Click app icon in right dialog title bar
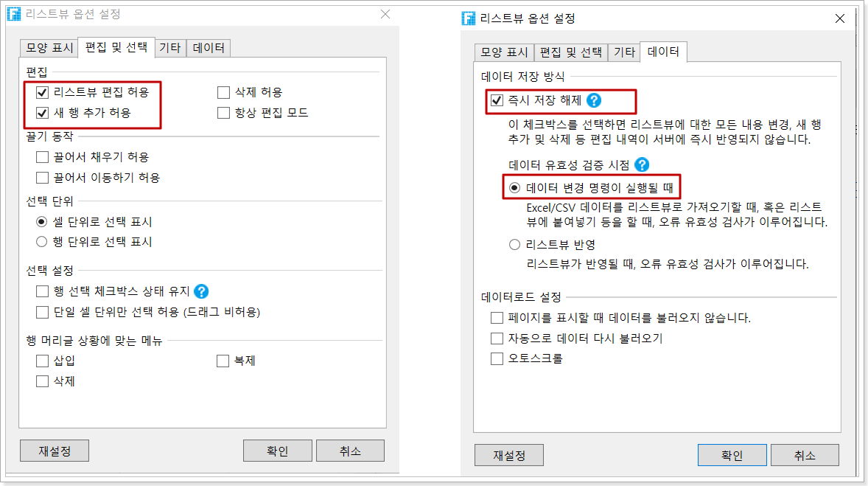The image size is (868, 486). pos(469,18)
